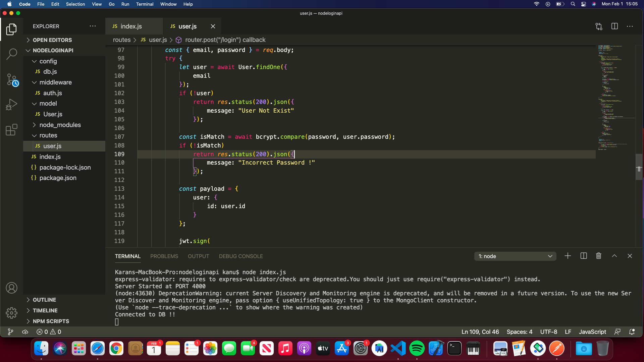
Task: Open Accounts menu in activity bar
Action: [11, 288]
